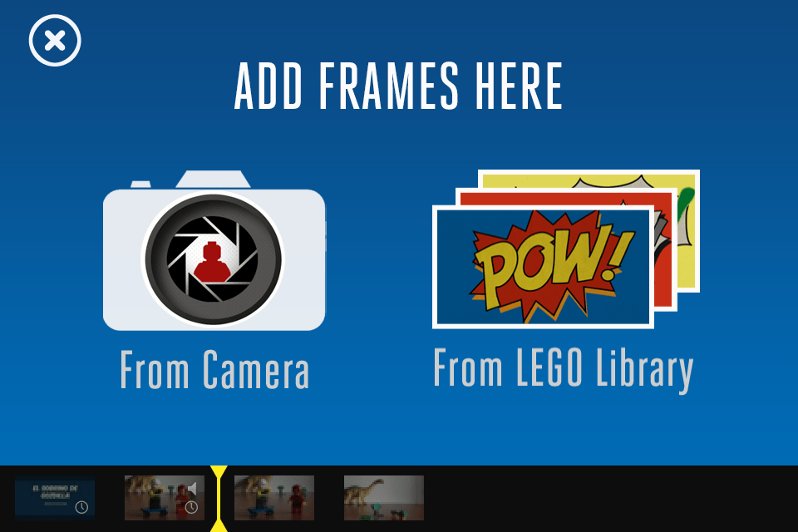Click the ADD FRAMES HERE heading
Screen dimensions: 798x532
click(398, 86)
